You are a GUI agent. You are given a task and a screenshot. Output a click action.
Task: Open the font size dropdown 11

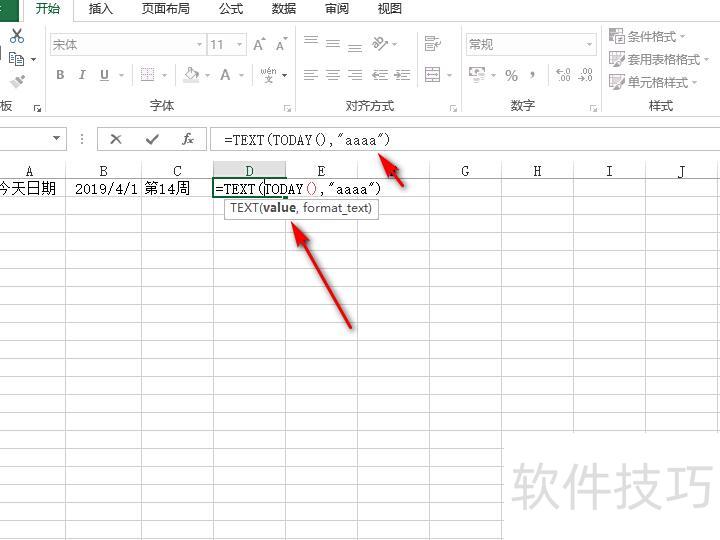(239, 45)
